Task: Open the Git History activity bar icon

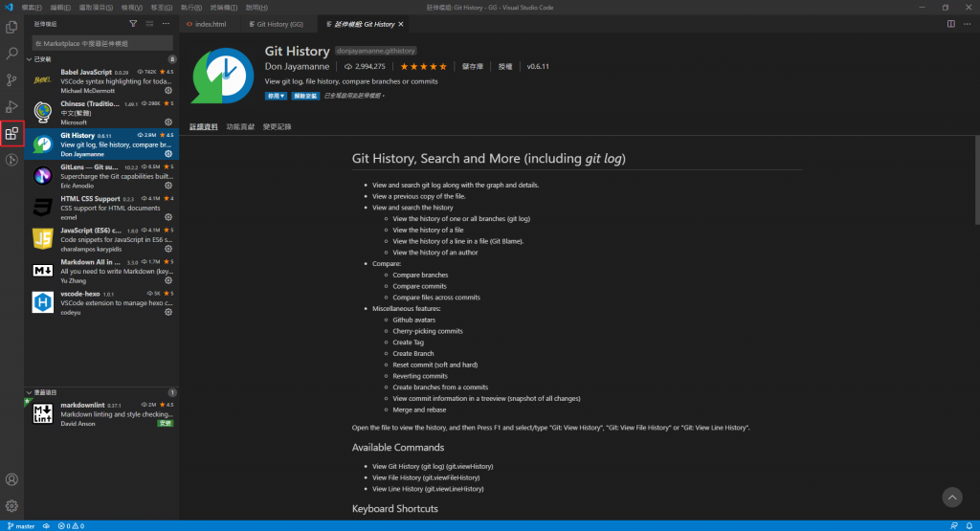Action: [11, 160]
